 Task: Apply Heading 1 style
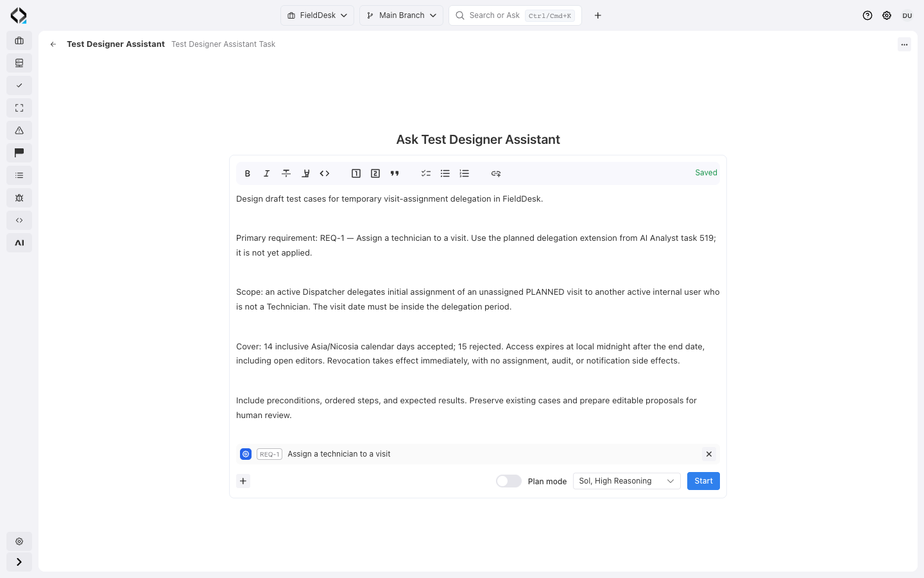[356, 173]
